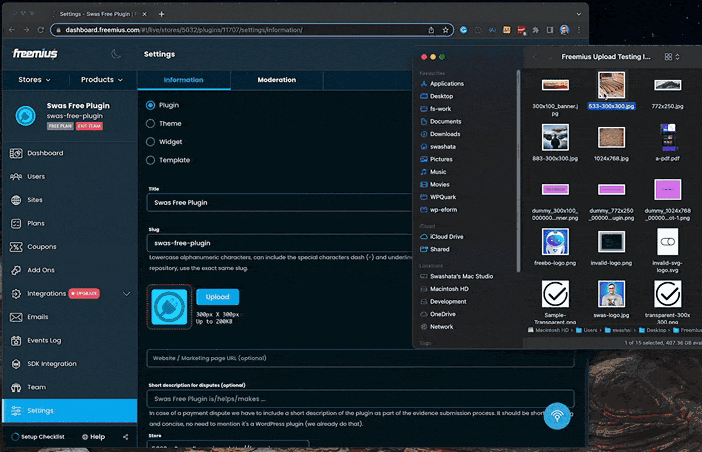Click the Website / Marketing page URL field
This screenshot has height=452, width=702.
click(360, 358)
